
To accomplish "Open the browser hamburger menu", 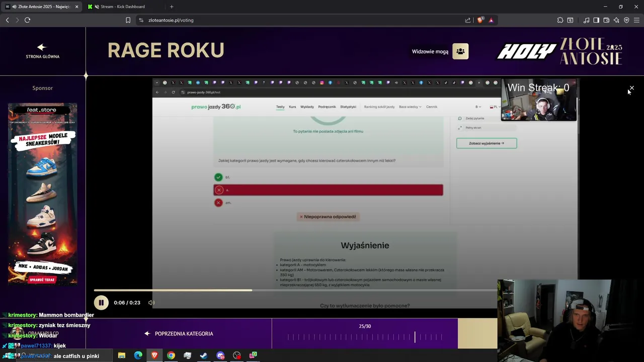I will 636,20.
